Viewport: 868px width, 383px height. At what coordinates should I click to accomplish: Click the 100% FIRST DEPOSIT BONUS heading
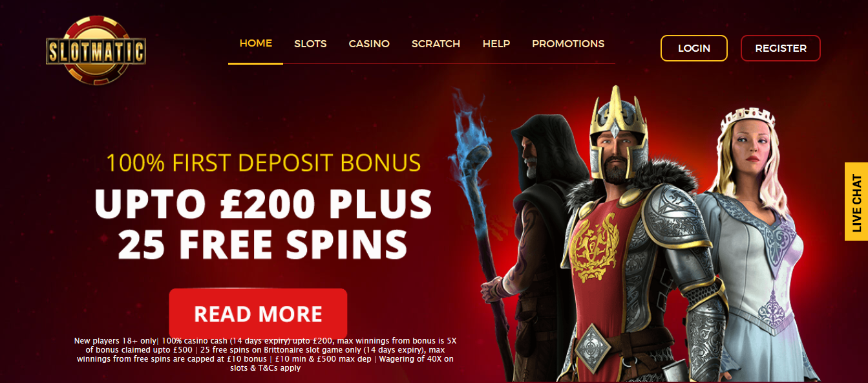pyautogui.click(x=264, y=162)
